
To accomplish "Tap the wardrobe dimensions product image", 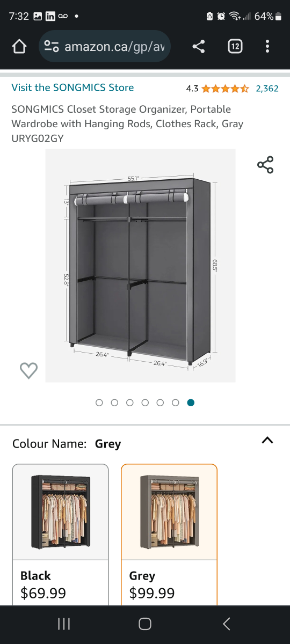I will click(140, 266).
